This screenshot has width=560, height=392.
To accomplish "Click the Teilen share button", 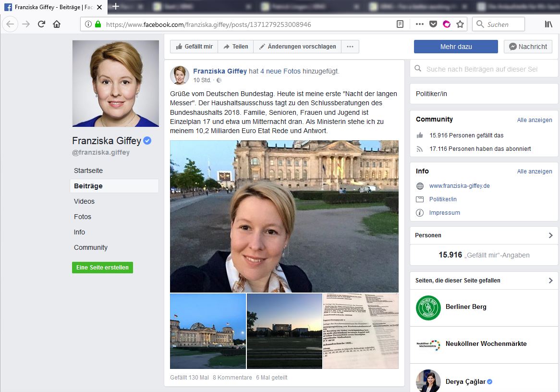I will coord(236,47).
